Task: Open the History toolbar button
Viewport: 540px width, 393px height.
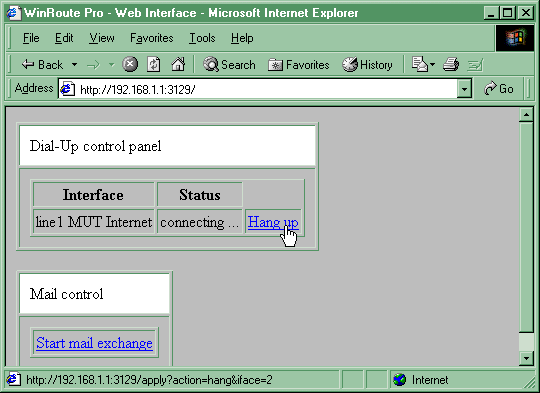Action: pos(367,64)
